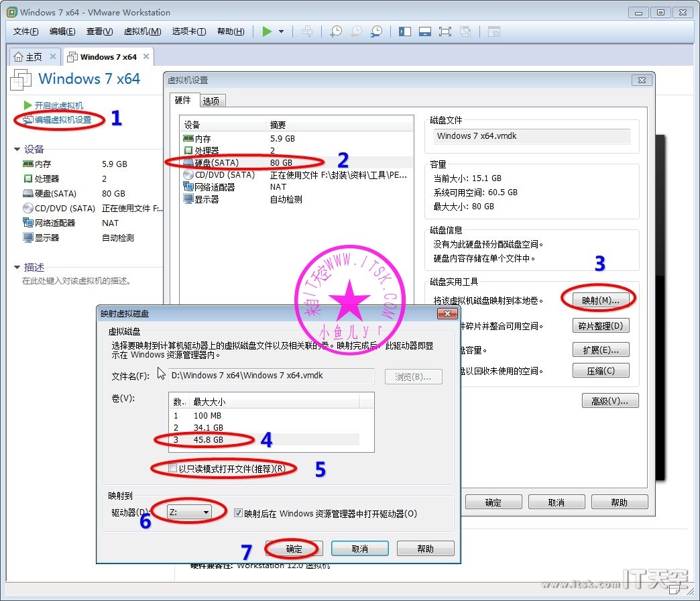700x601 pixels.
Task: Open the snapshot manager toolbar icon
Action: tap(377, 32)
